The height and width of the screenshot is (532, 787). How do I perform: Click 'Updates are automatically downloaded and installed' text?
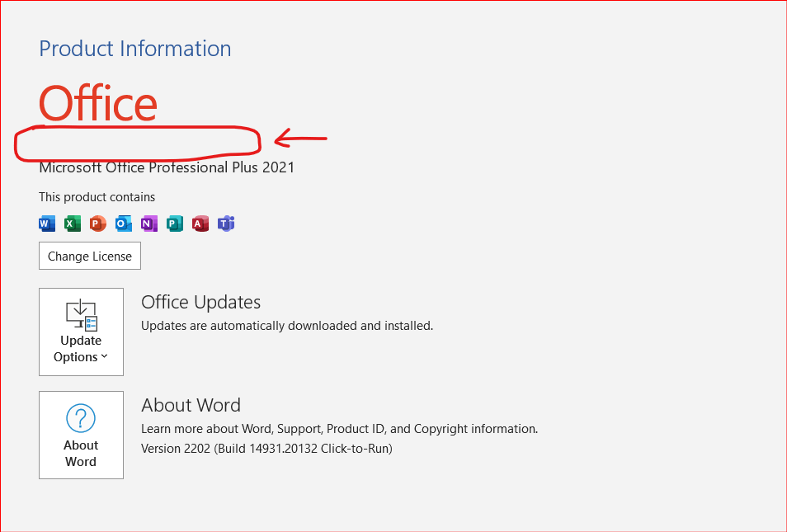(x=287, y=326)
